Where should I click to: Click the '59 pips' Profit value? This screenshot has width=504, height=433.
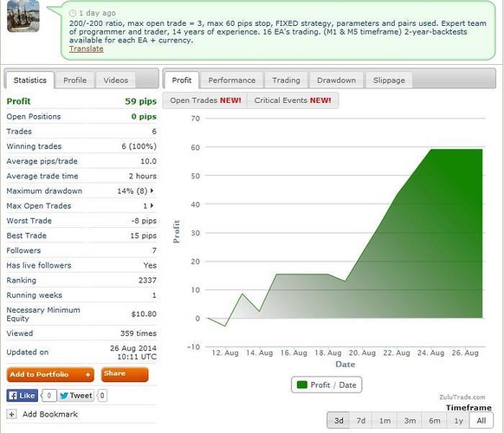pyautogui.click(x=141, y=101)
